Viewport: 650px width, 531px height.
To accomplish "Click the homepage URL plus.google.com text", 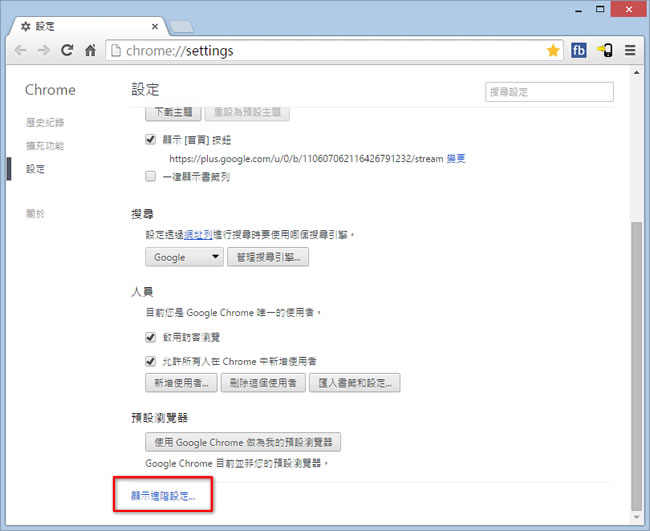I will click(306, 158).
